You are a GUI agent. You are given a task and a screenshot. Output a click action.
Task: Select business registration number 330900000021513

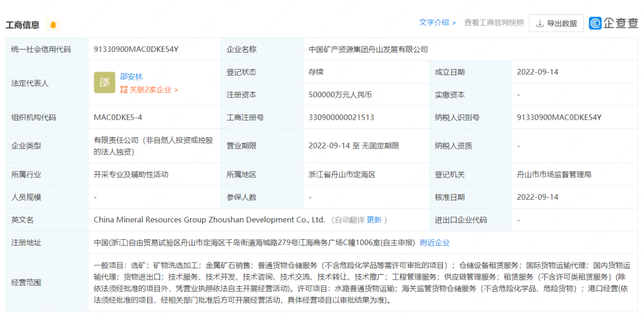pos(341,117)
